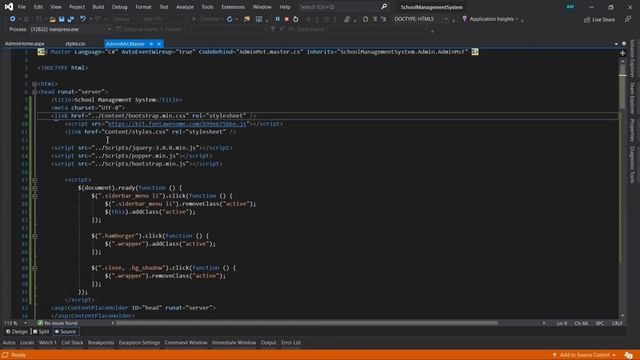Viewport: 640px width, 360px height.
Task: Click the browser Refresh icon in the toolbar
Action: point(230,19)
